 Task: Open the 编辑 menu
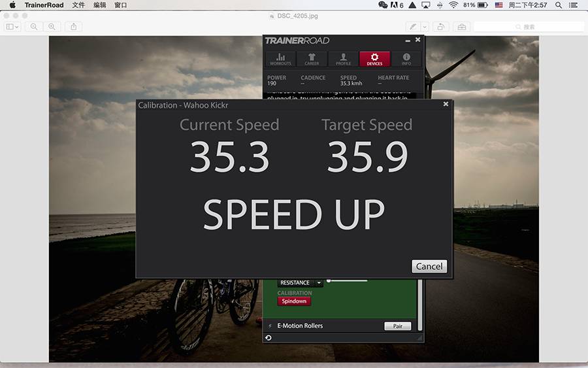[100, 5]
